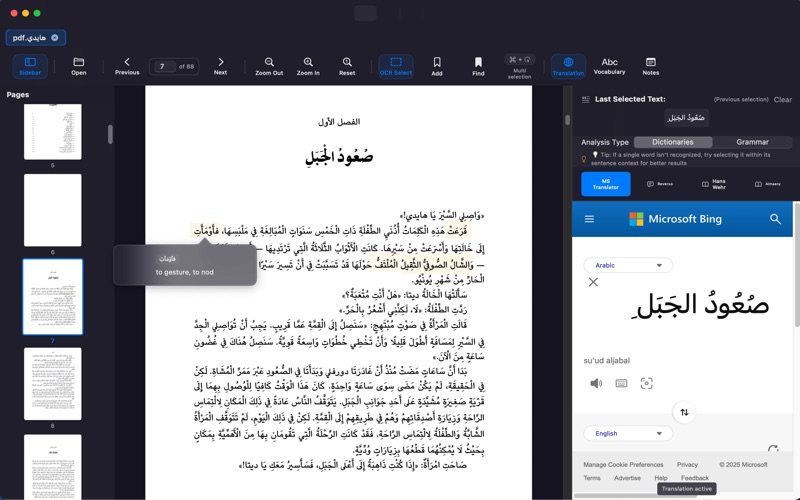The image size is (800, 500).
Task: Click the image capture translate icon
Action: (x=646, y=383)
